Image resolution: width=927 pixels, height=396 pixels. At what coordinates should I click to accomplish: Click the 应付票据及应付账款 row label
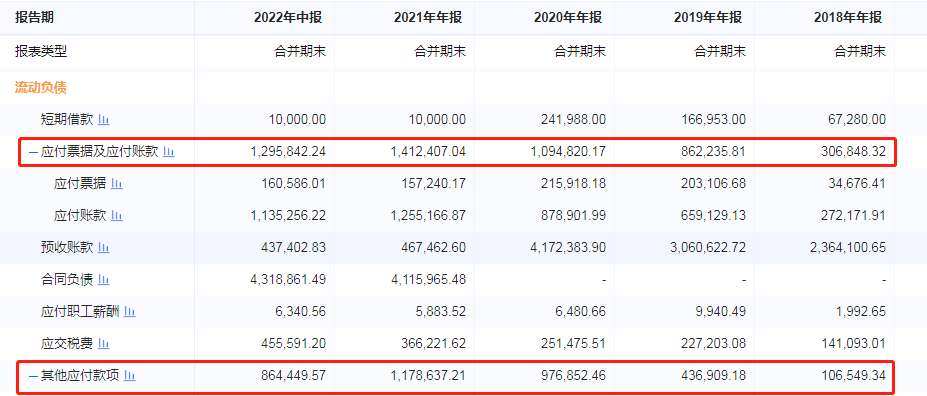[99, 152]
